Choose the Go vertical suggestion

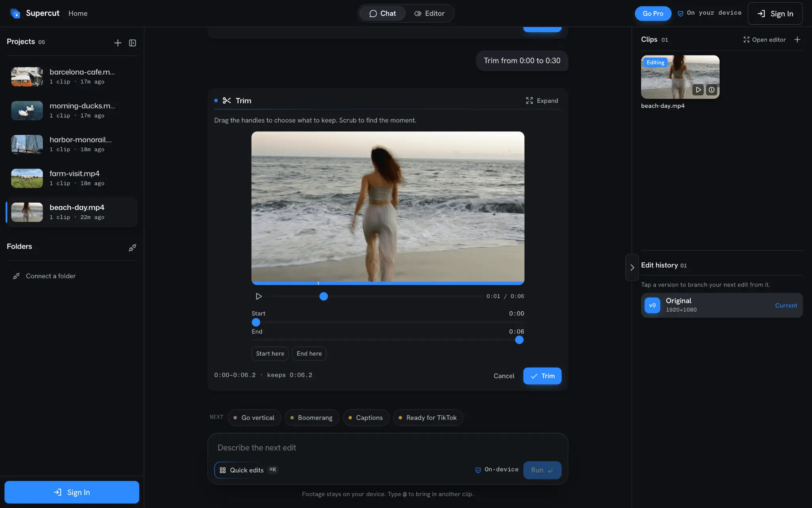254,418
